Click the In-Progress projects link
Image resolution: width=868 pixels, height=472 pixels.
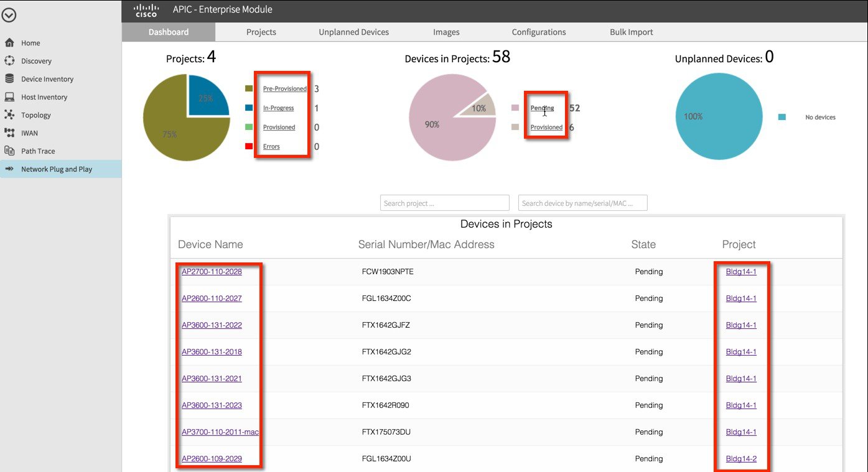279,108
